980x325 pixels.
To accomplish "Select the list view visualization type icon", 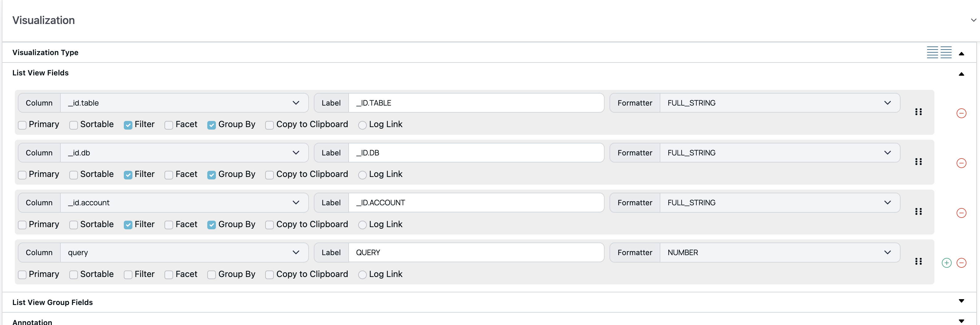I will click(932, 52).
